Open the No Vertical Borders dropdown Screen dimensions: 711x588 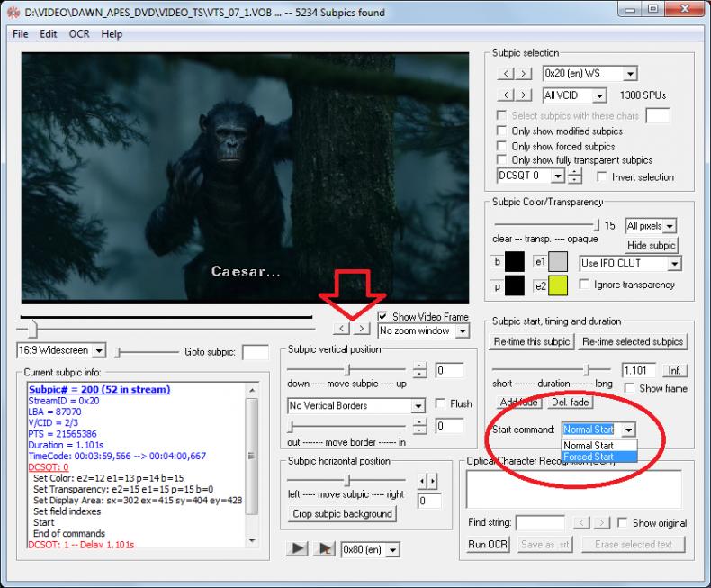[x=418, y=405]
